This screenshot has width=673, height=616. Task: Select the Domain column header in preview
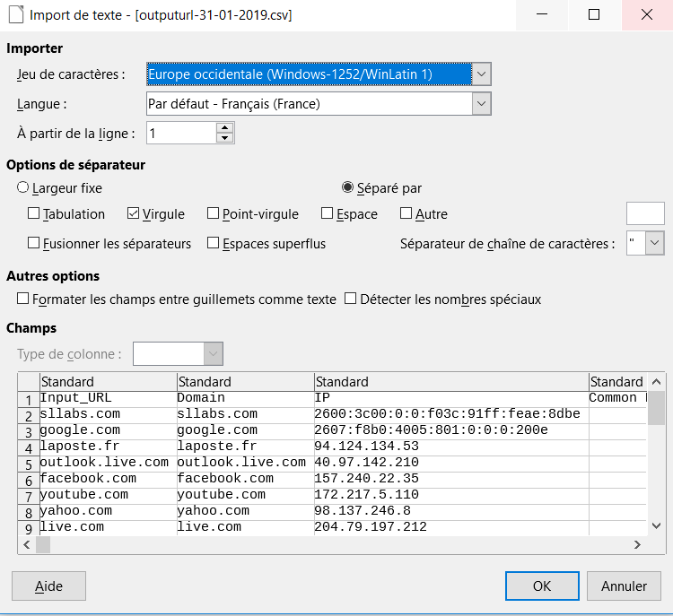[244, 382]
